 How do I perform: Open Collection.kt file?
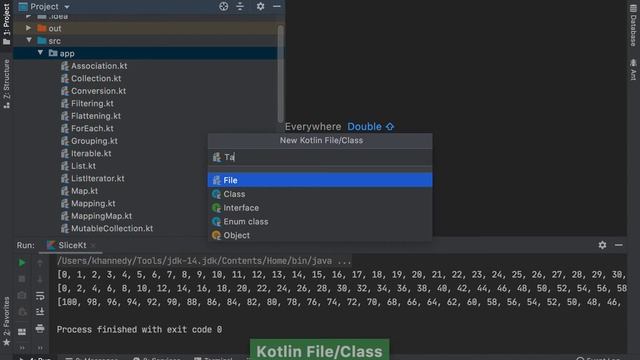click(x=96, y=78)
